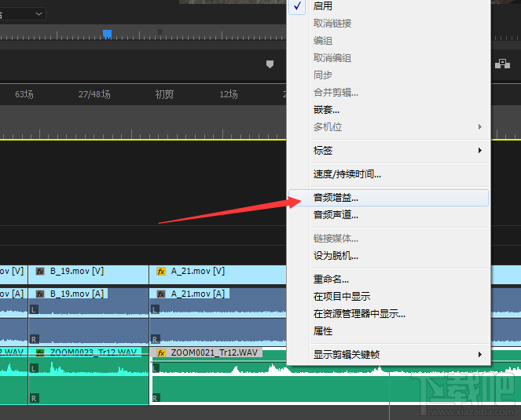Select the A_21.mov [A] audio clip
521x420 pixels.
218,316
